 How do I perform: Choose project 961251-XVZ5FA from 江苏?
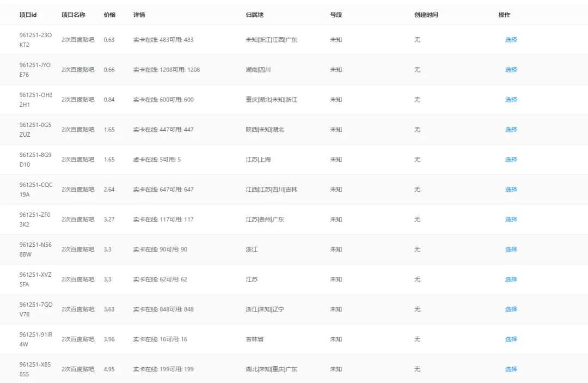tap(511, 279)
